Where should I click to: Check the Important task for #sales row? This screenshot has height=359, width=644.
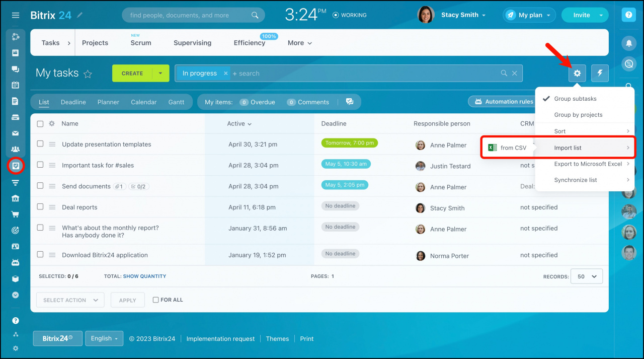pyautogui.click(x=40, y=165)
